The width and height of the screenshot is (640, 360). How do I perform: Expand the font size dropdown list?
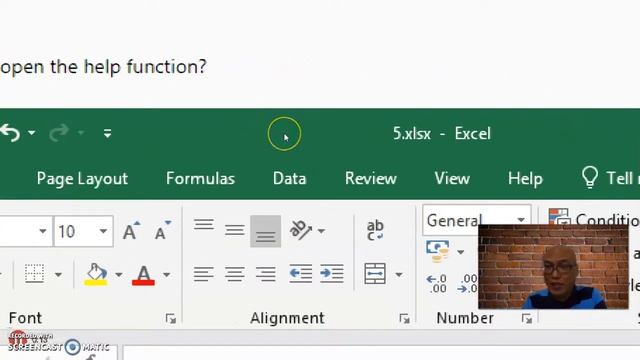(104, 231)
